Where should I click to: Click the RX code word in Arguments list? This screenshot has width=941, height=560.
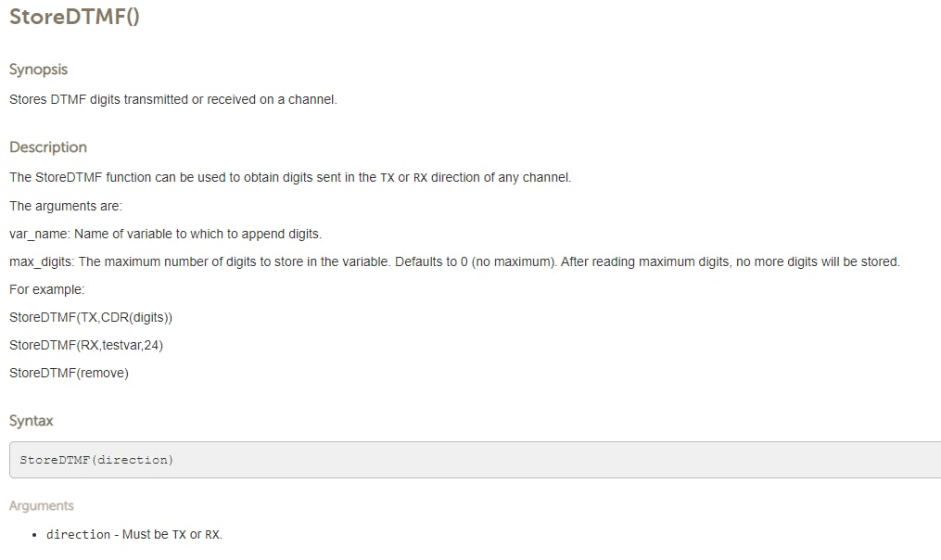point(212,535)
